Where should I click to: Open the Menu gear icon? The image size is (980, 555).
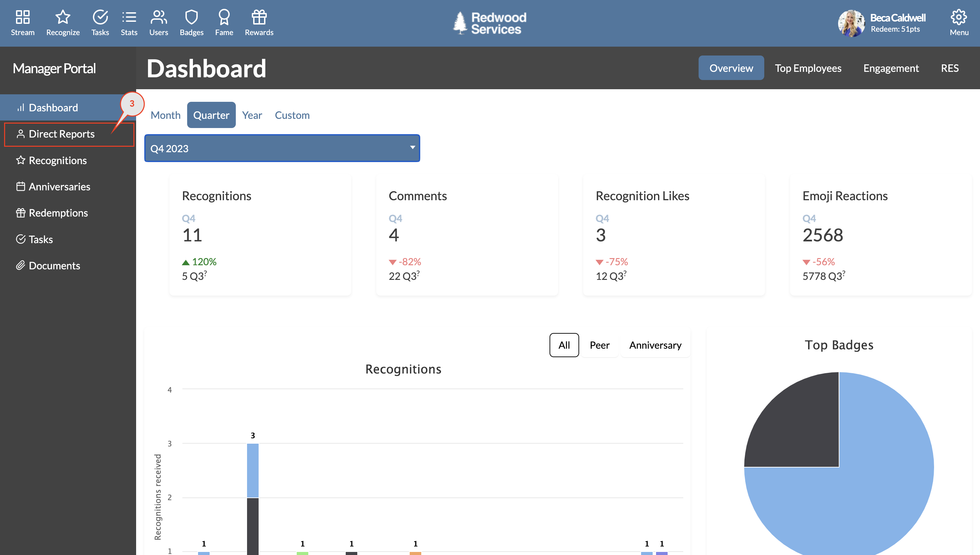point(959,17)
